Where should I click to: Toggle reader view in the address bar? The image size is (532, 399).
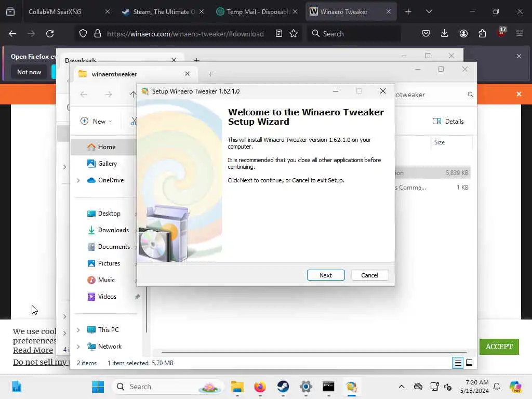pos(279,33)
